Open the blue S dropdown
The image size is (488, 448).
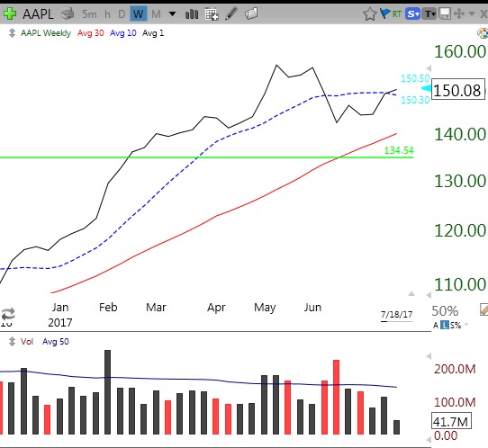tap(412, 14)
